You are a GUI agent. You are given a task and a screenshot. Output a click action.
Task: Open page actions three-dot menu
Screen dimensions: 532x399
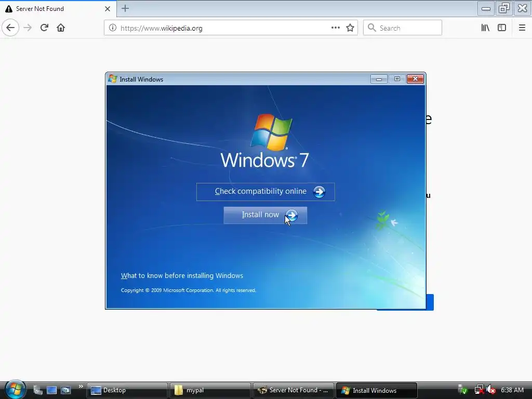tap(336, 28)
